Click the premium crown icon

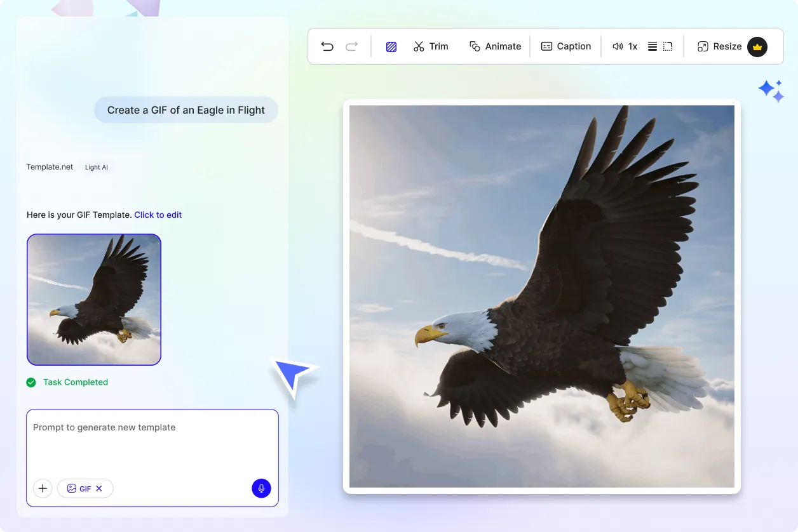757,46
